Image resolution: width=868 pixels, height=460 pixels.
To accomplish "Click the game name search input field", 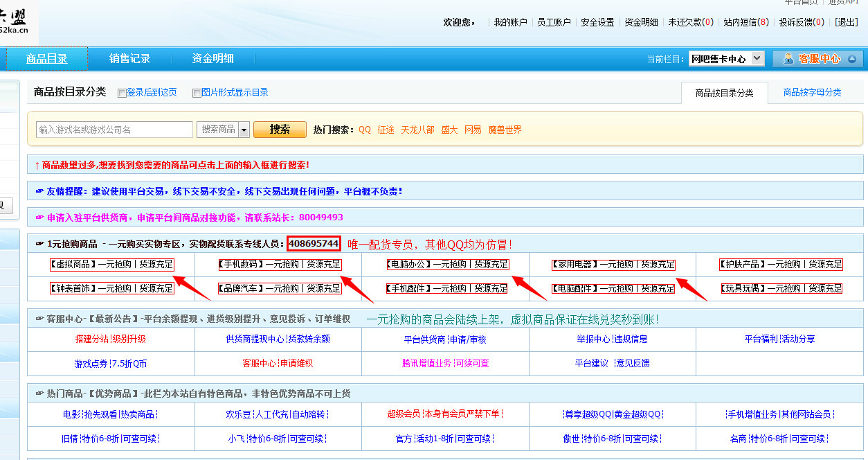I will click(114, 130).
